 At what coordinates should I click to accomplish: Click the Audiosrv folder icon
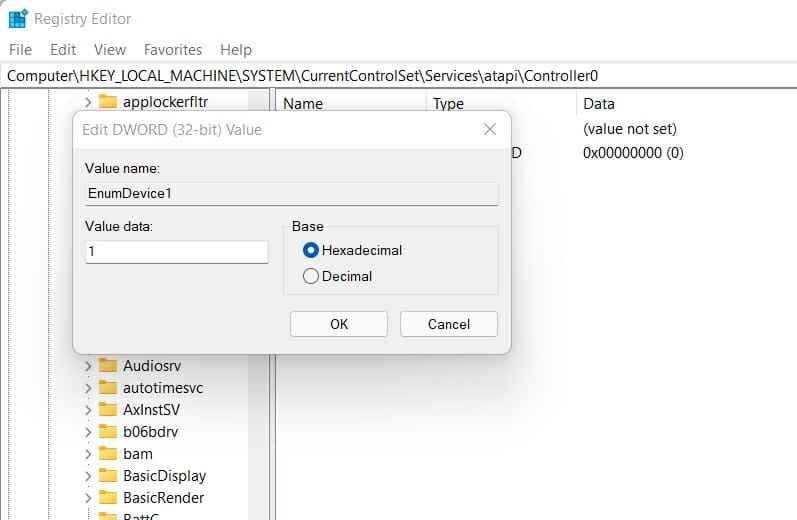108,365
